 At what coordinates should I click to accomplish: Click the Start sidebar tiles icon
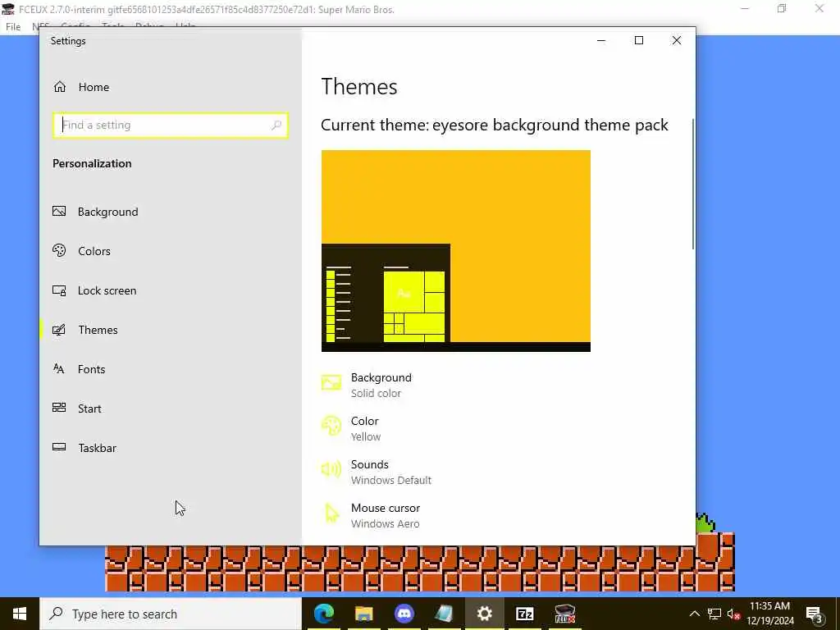(59, 408)
